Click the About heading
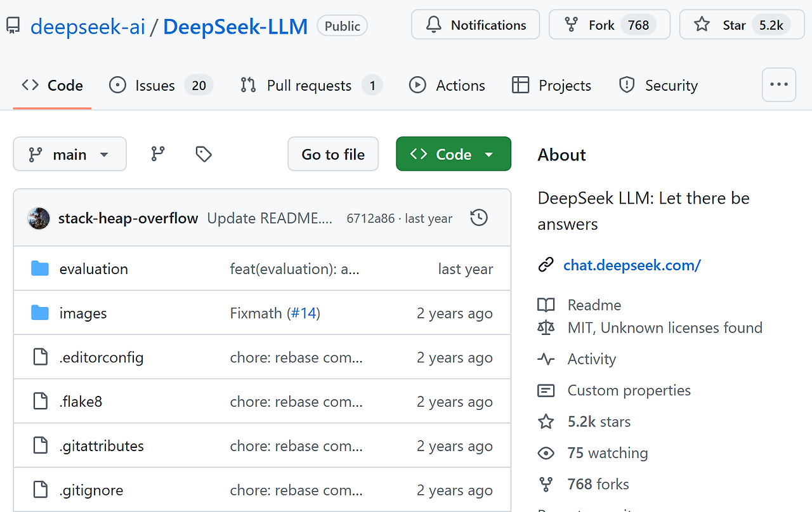 (562, 155)
